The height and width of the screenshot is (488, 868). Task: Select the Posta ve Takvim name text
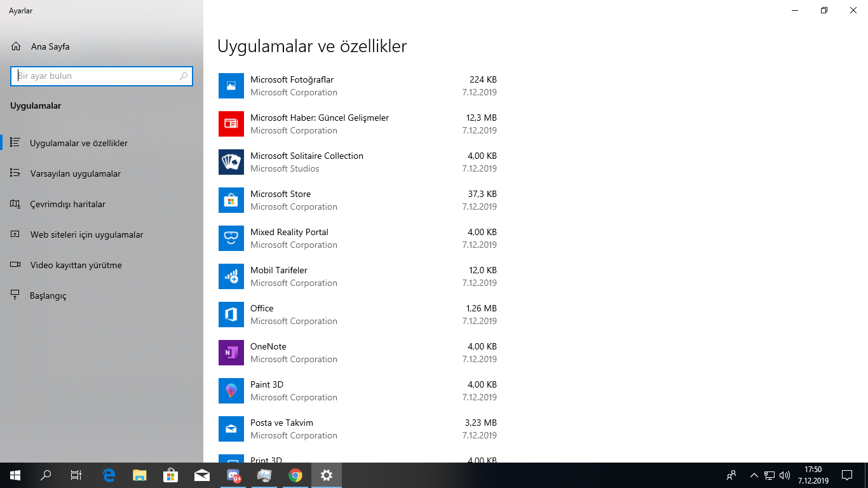click(281, 423)
